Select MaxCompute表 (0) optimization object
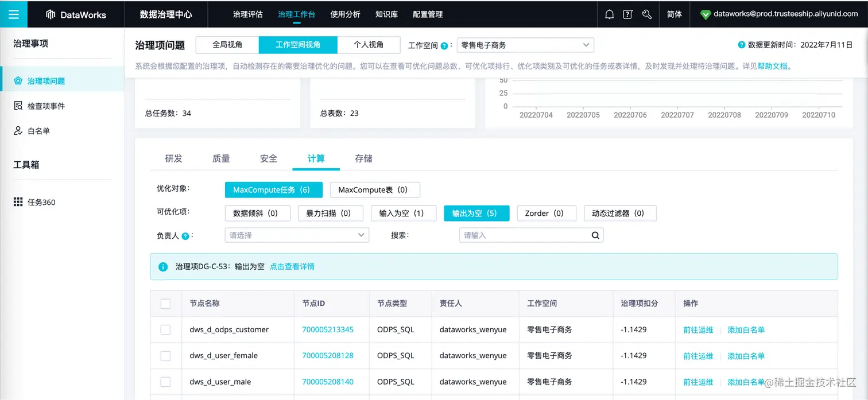Image resolution: width=868 pixels, height=400 pixels. coord(375,190)
